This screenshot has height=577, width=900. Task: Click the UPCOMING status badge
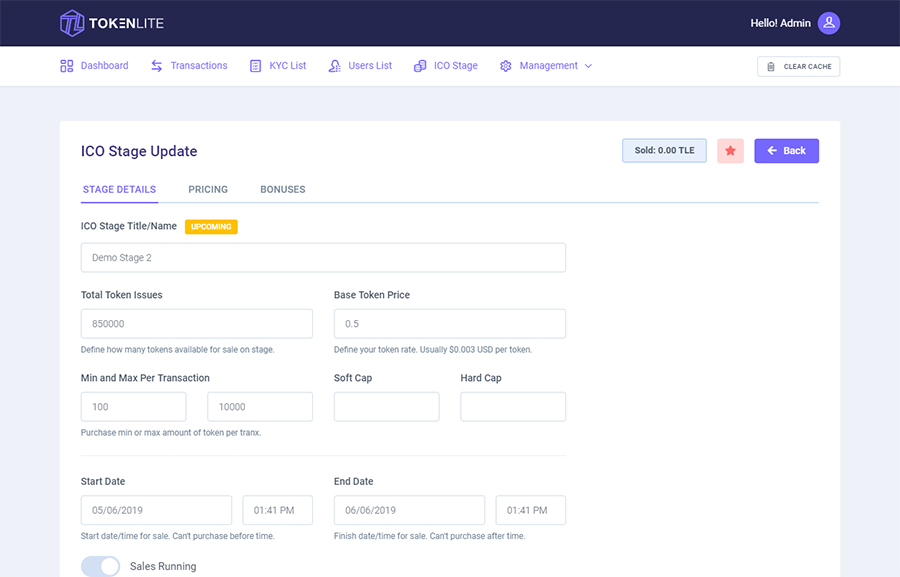(211, 226)
